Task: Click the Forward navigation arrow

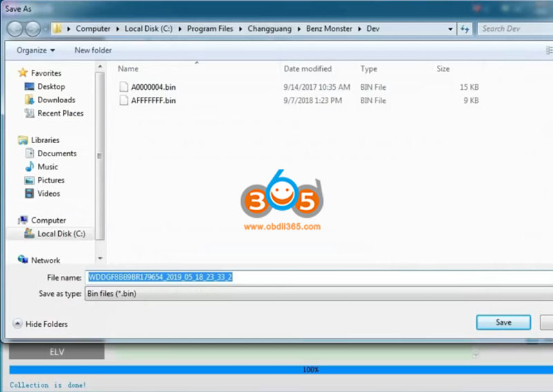Action: coord(33,29)
